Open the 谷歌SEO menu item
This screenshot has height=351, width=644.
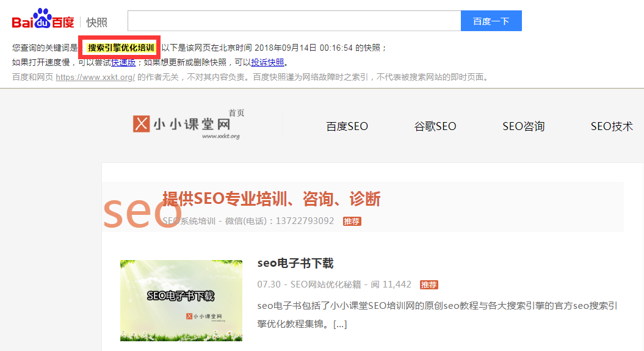(435, 126)
